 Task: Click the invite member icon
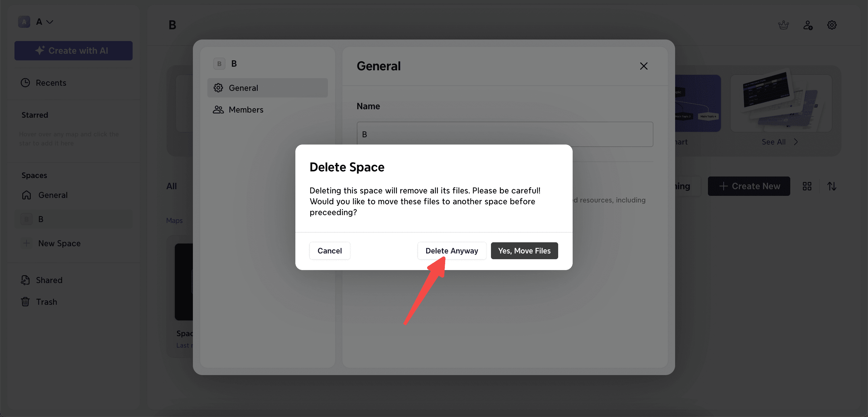coord(808,25)
